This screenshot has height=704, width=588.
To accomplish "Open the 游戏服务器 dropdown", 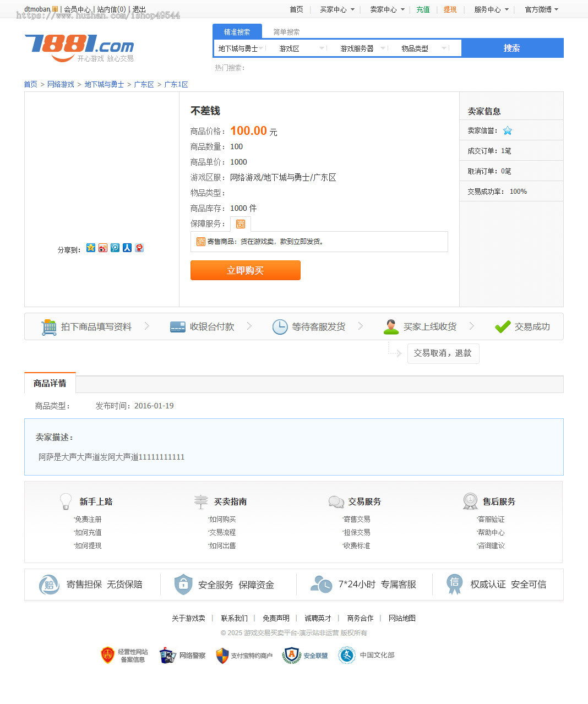I will [363, 48].
